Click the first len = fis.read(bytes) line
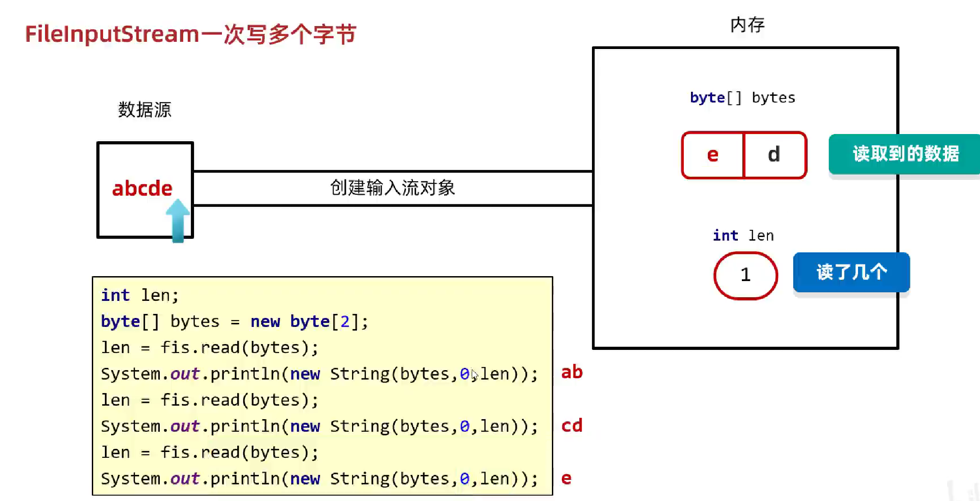The image size is (980, 501). click(209, 348)
